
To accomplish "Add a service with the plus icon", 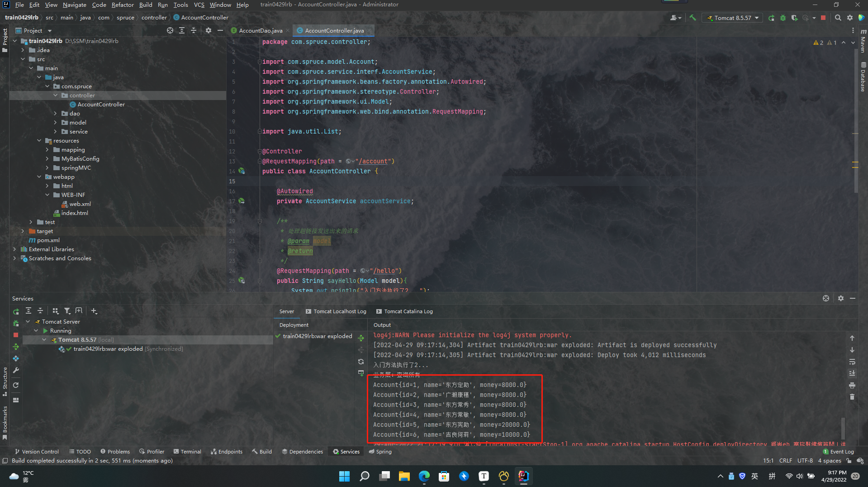I will [x=94, y=311].
